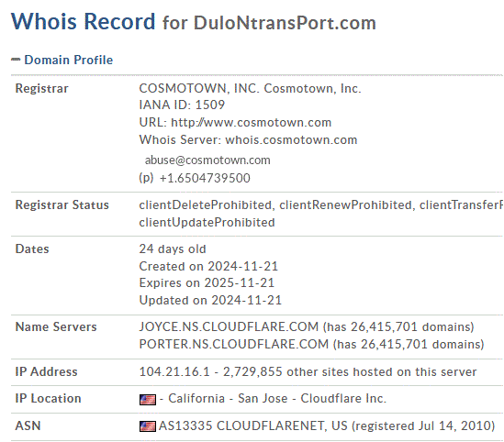504x442 pixels.
Task: Click the whois.cosmotown.com server text
Action: click(291, 140)
